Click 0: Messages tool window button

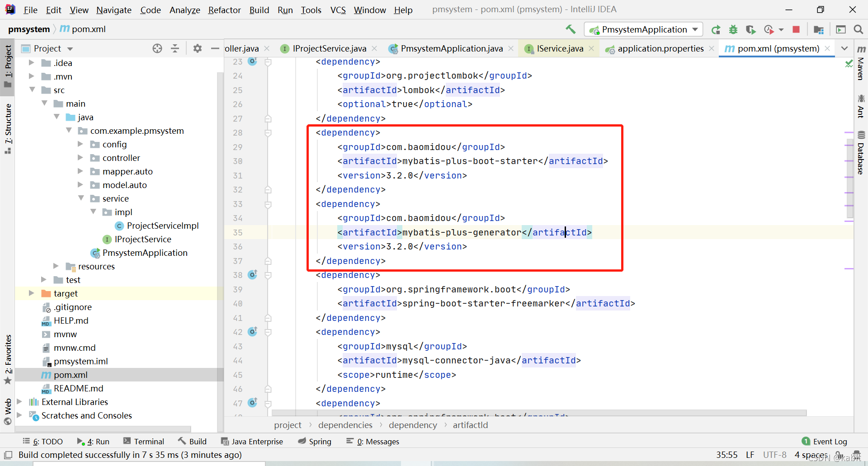pyautogui.click(x=373, y=441)
